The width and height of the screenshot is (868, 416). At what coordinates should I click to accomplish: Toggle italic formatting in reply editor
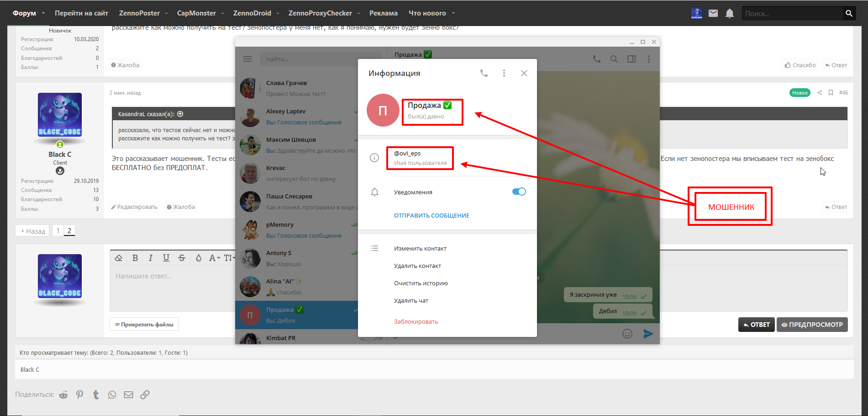tap(151, 258)
